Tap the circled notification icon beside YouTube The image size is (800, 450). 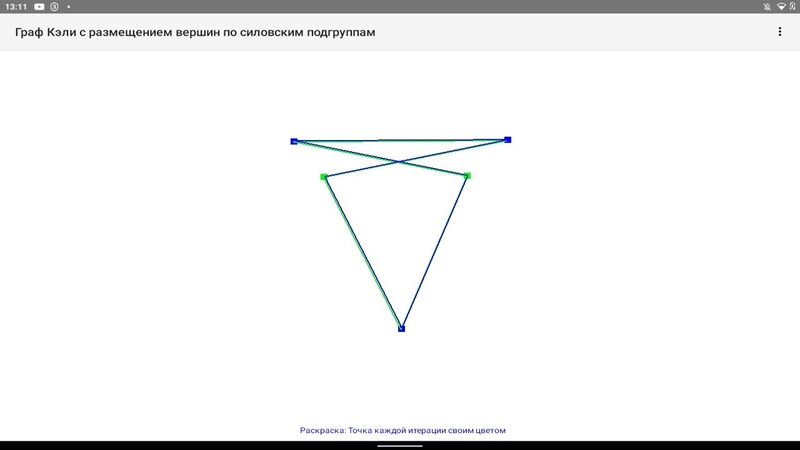[x=54, y=7]
